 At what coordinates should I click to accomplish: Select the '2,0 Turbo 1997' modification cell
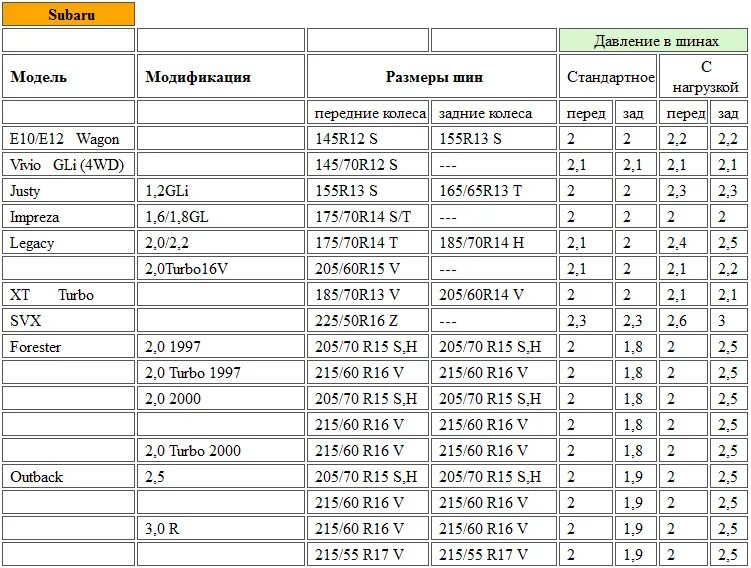(x=221, y=373)
